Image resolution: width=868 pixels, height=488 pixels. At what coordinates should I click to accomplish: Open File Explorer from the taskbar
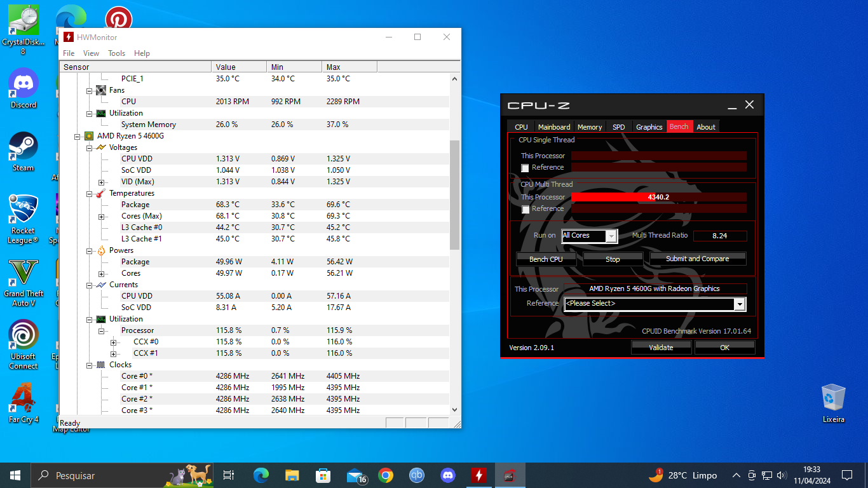pyautogui.click(x=292, y=475)
